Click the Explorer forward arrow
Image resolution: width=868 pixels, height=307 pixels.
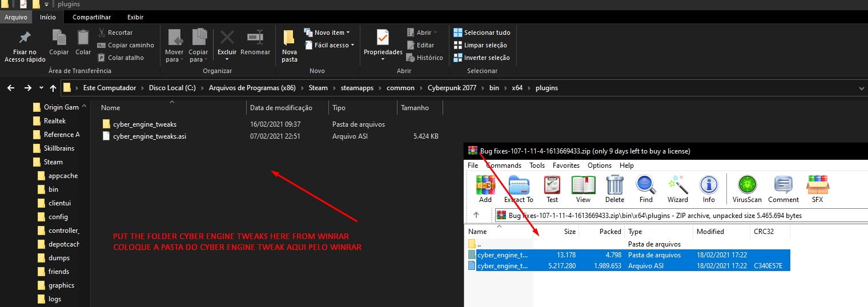27,88
